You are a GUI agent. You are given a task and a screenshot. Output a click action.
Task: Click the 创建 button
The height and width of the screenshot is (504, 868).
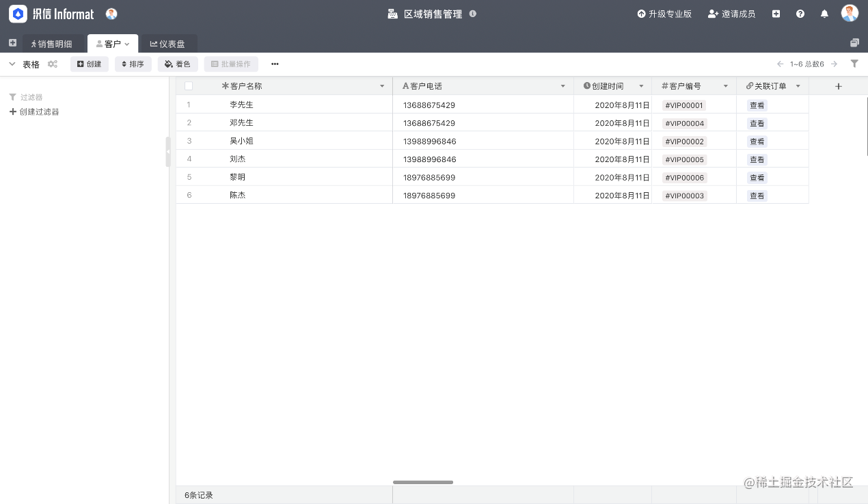(90, 64)
